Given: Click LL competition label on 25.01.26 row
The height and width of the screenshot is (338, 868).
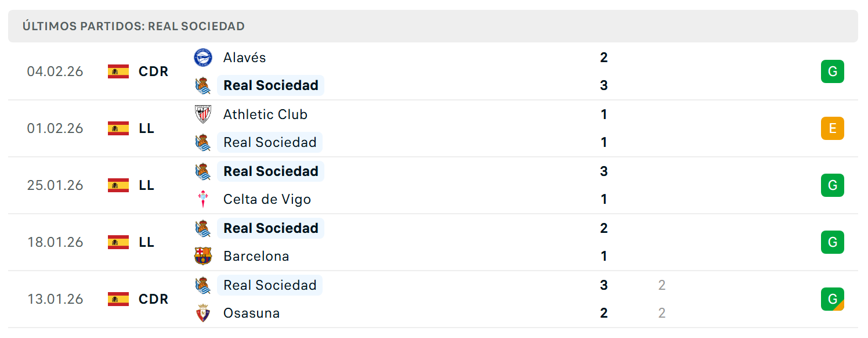Looking at the screenshot, I should [147, 185].
